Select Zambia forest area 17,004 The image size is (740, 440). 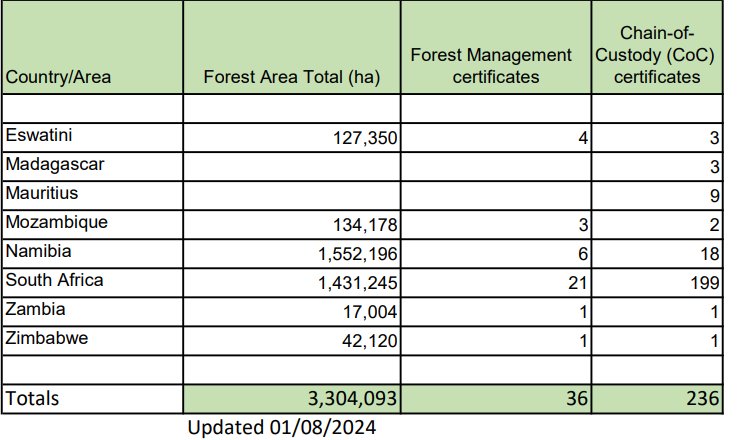point(370,312)
